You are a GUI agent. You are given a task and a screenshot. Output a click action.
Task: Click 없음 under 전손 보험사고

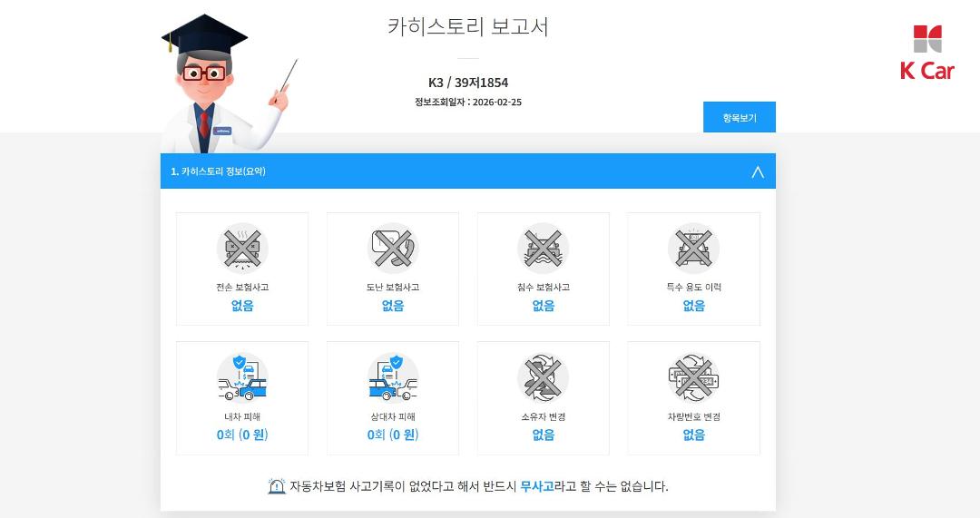tap(242, 306)
